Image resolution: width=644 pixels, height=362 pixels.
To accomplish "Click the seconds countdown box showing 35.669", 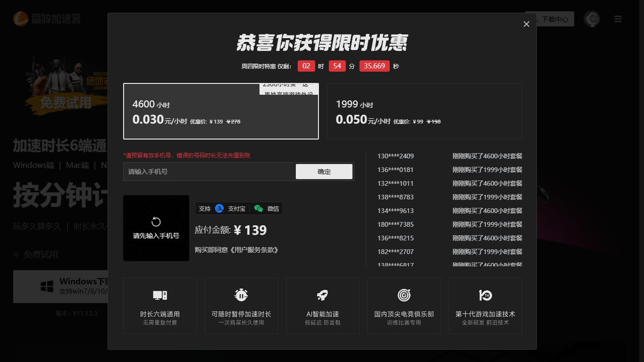I will pyautogui.click(x=375, y=66).
